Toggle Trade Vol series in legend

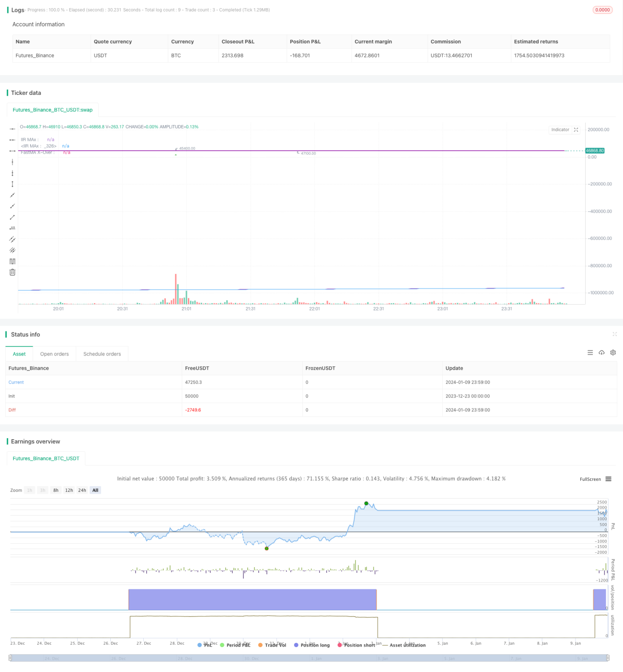coord(272,645)
